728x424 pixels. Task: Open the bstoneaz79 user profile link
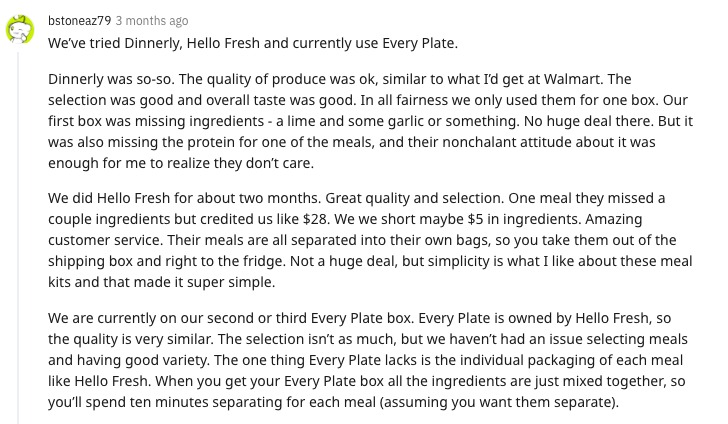pos(79,21)
